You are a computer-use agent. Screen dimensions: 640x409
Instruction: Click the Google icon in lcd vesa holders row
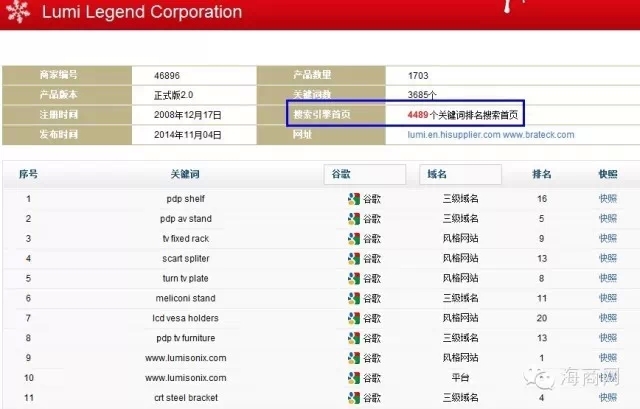click(x=353, y=318)
